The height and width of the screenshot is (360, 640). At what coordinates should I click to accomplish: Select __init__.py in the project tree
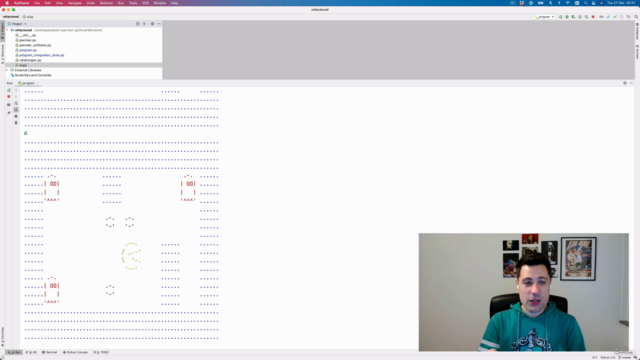pos(26,35)
